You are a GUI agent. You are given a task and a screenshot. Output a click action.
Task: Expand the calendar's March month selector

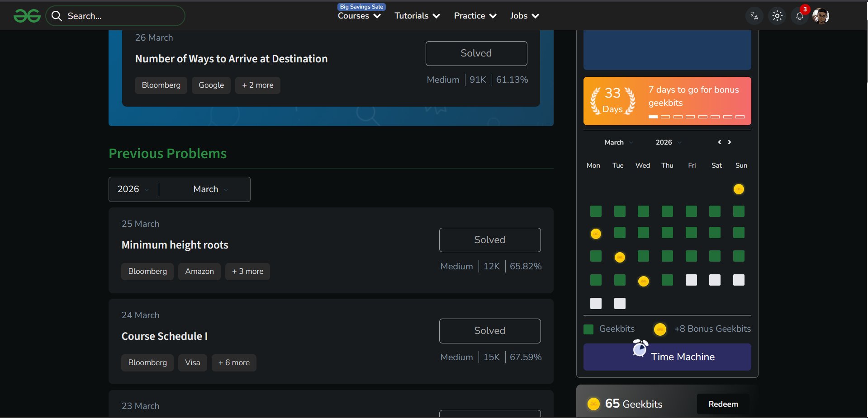618,142
